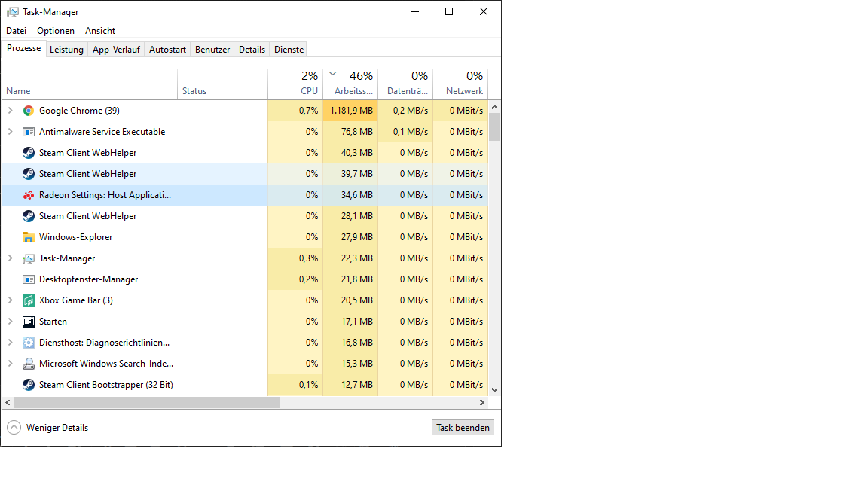Click the 76,8 MB memory cell
Viewport: 868px width, 488px height.
coord(351,132)
